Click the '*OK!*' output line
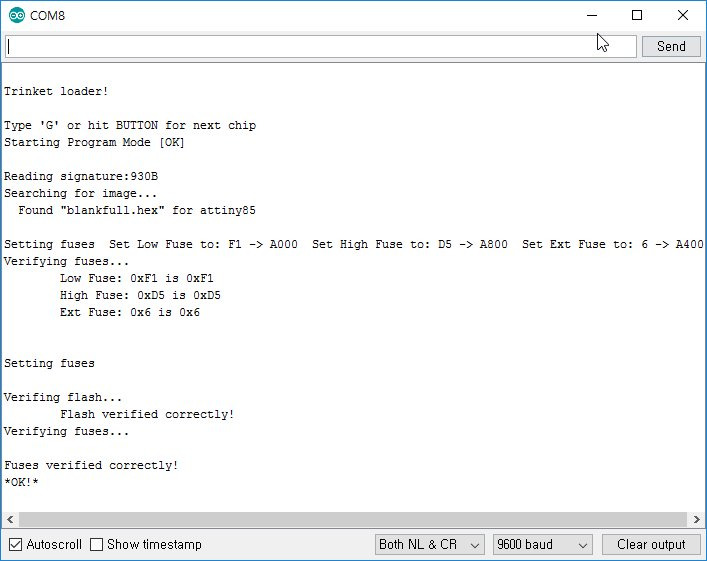707x561 pixels. [21, 483]
